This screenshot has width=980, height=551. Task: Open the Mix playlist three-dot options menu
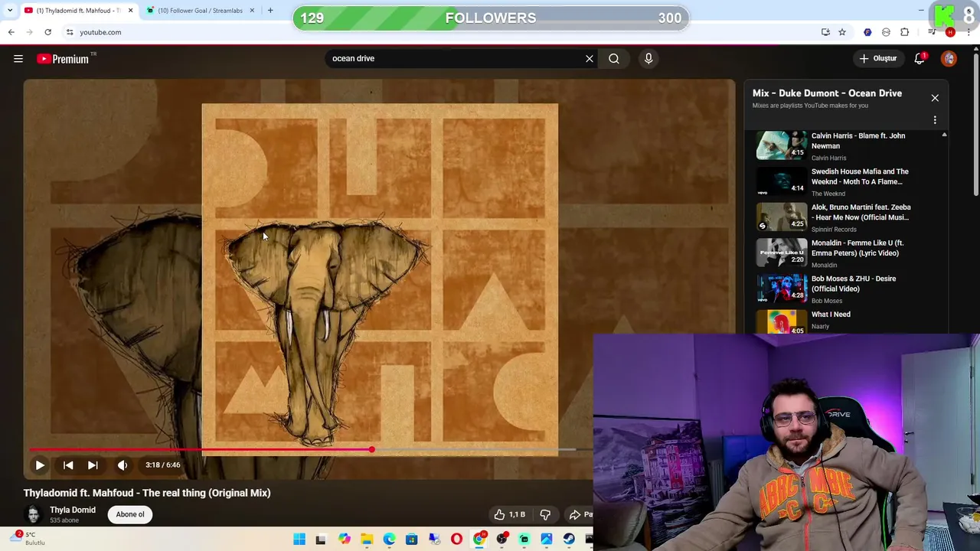[x=935, y=120]
